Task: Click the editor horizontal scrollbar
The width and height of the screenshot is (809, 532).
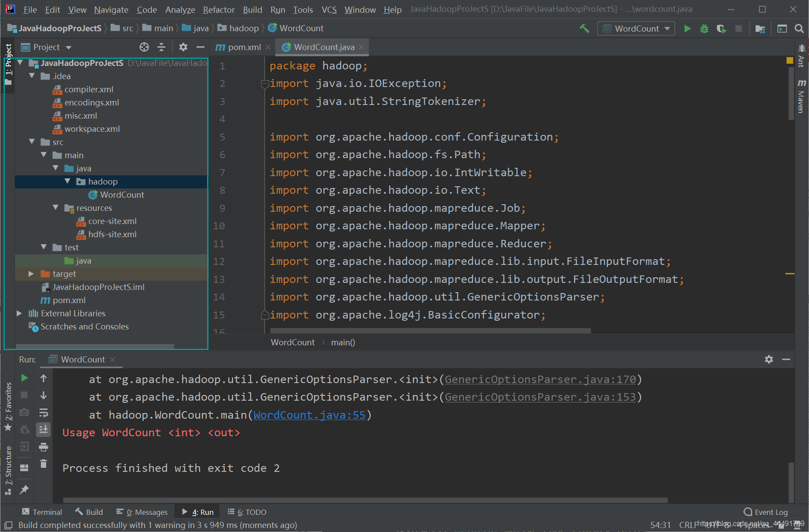Action: coord(430,330)
